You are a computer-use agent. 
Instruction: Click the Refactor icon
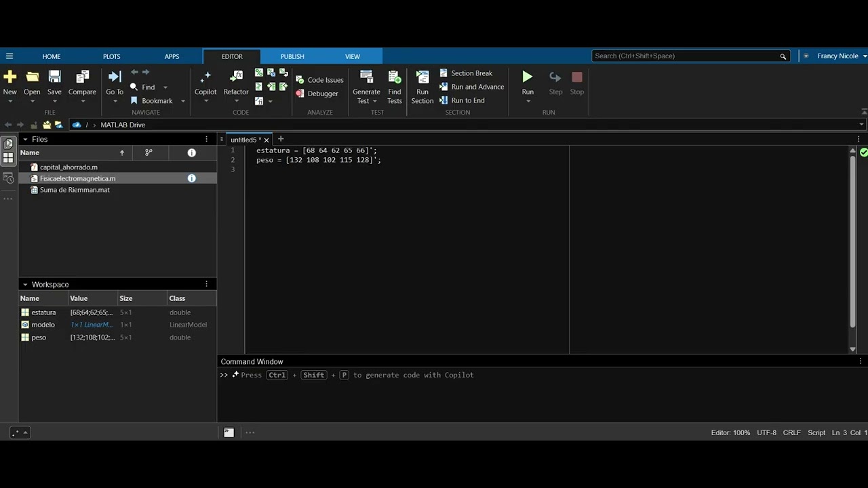236,77
